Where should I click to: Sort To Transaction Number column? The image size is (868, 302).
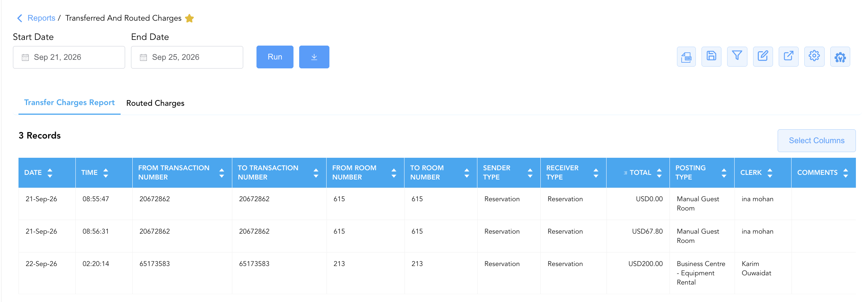click(316, 173)
